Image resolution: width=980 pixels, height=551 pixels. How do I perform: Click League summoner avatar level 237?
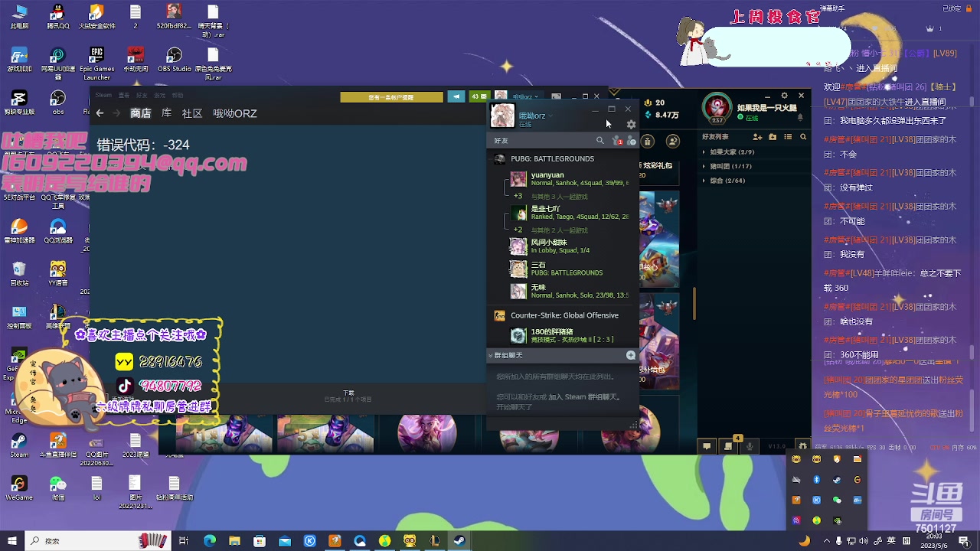[x=717, y=108]
